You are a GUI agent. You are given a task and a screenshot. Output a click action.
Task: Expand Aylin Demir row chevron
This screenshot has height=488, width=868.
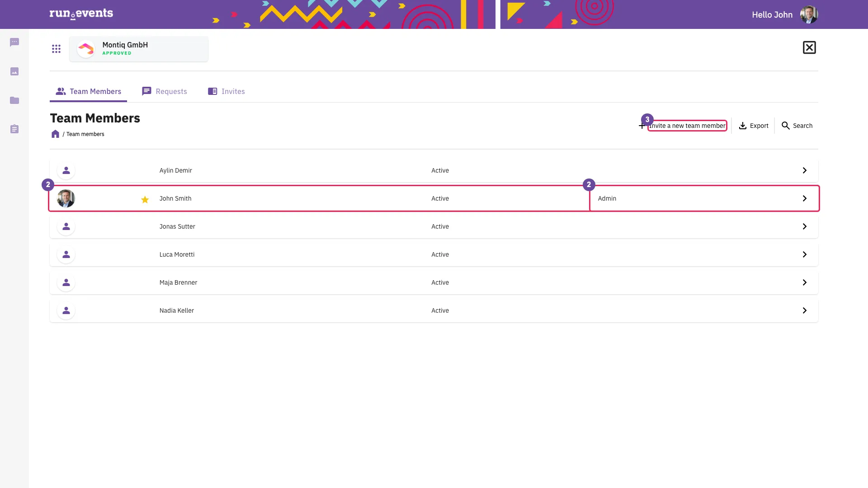(805, 170)
